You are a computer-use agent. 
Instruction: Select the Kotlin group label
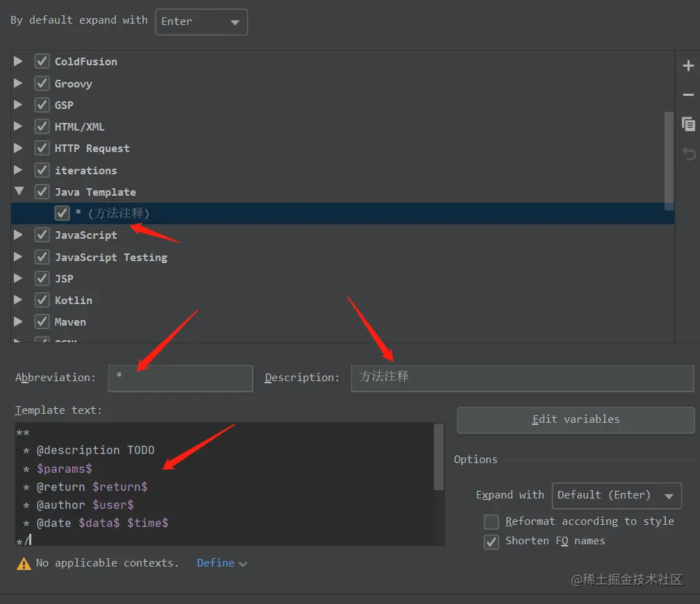point(73,301)
